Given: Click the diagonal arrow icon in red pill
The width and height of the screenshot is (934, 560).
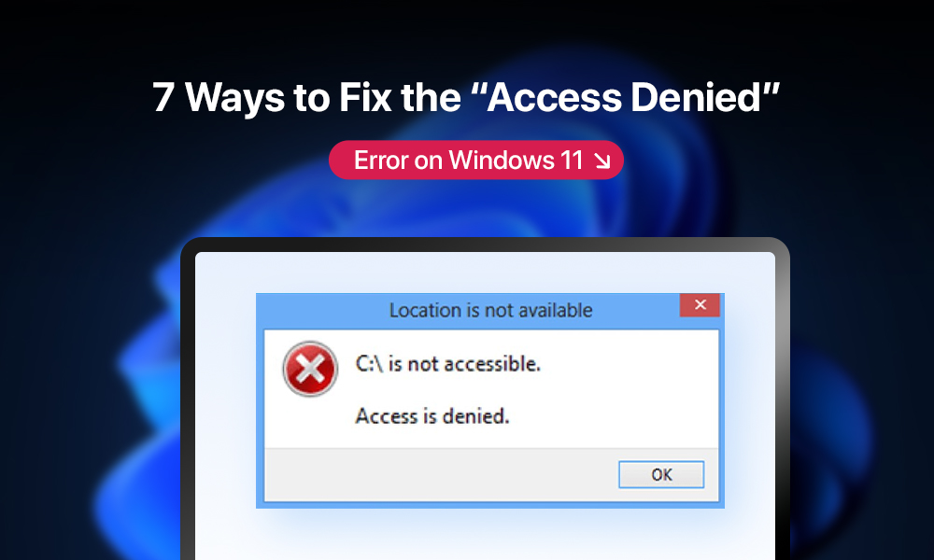Looking at the screenshot, I should click(602, 161).
